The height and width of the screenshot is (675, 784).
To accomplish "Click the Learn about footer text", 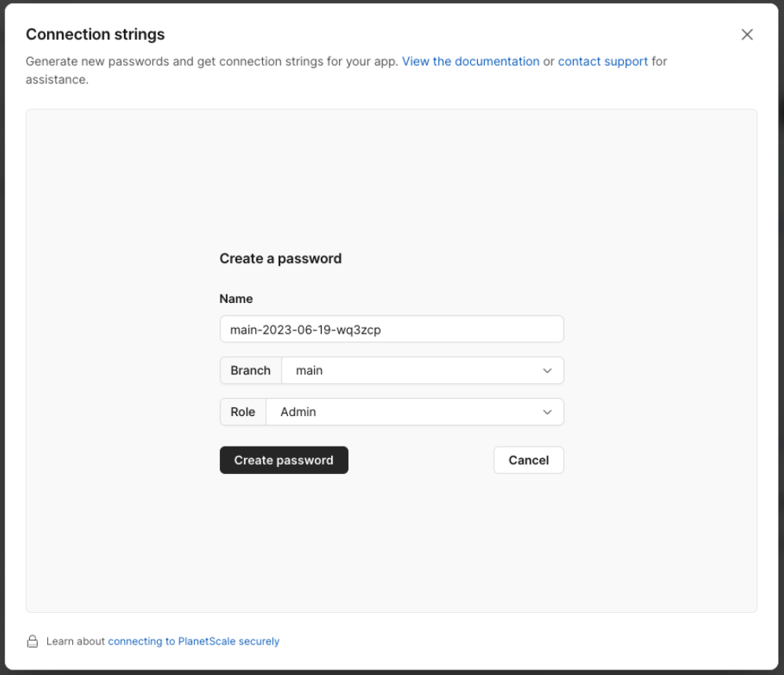I will tap(75, 641).
